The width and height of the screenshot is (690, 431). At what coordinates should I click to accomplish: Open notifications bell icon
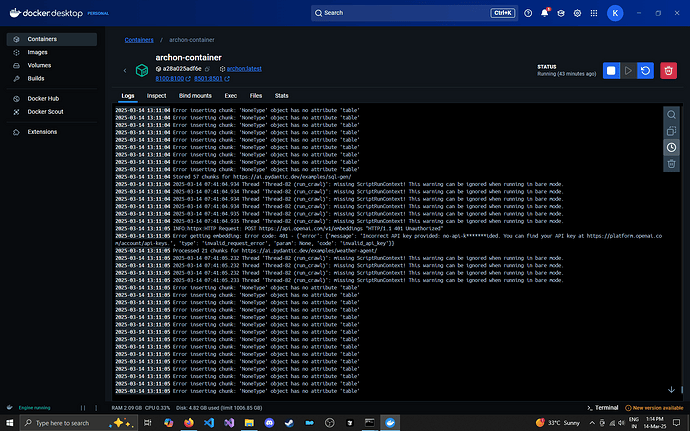pos(544,13)
